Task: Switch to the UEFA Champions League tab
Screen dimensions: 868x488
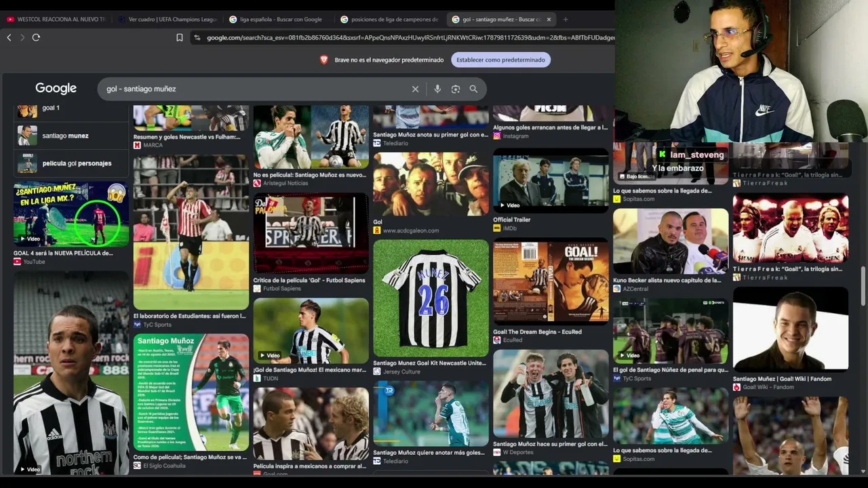Action: [167, 19]
